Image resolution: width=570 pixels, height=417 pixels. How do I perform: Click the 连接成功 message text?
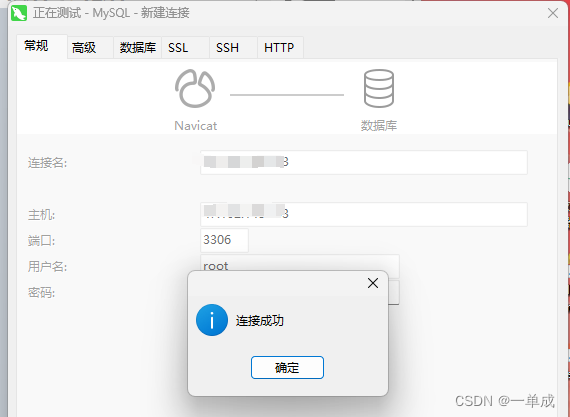click(260, 321)
